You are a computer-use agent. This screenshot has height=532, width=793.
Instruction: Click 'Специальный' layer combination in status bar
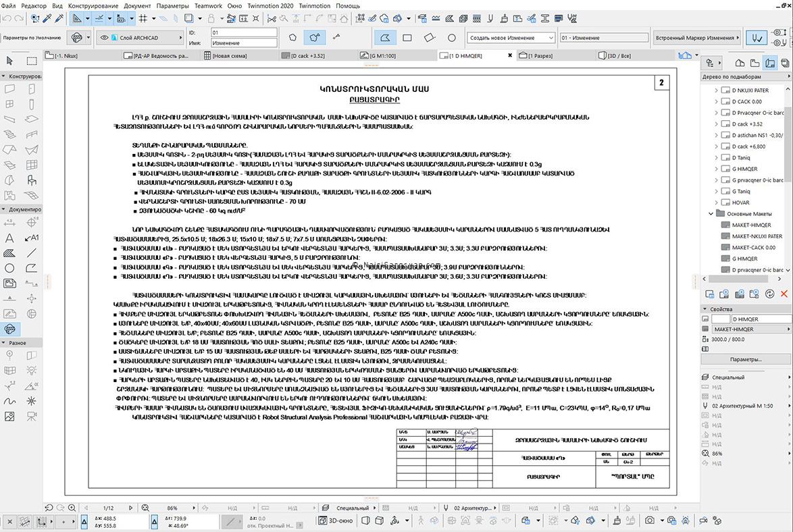tap(351, 508)
